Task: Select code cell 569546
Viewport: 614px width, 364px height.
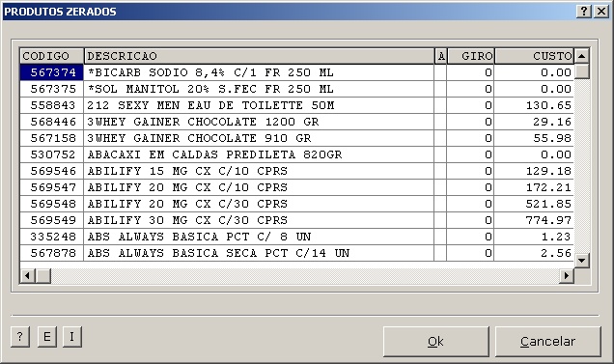Action: [52, 171]
